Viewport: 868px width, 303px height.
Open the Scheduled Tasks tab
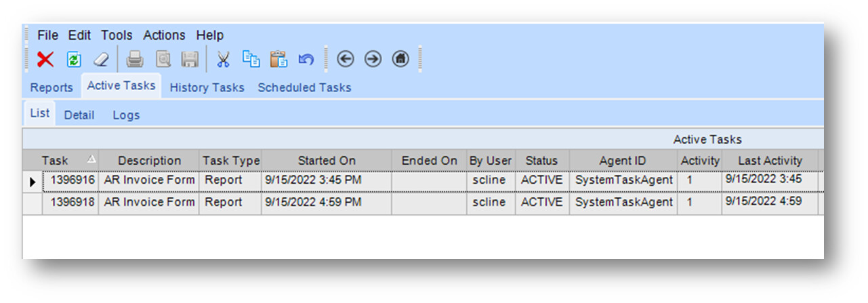304,87
